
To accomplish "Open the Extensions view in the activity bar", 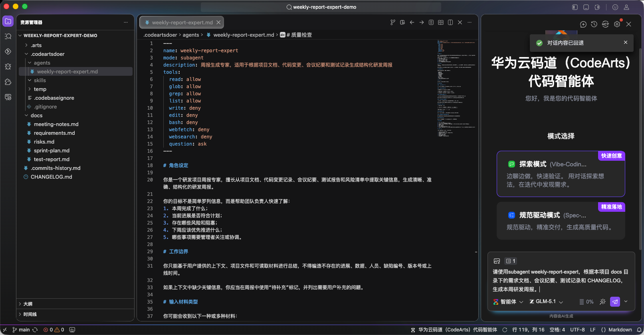I will pos(8,82).
